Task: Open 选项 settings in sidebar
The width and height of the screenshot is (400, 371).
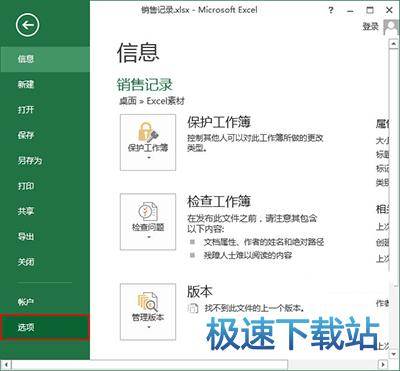Action: click(45, 327)
